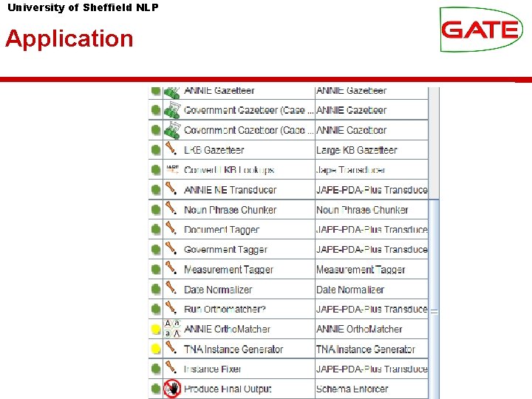The width and height of the screenshot is (532, 399).
Task: Select the TNA Instance Generator row icon
Action: (x=171, y=348)
